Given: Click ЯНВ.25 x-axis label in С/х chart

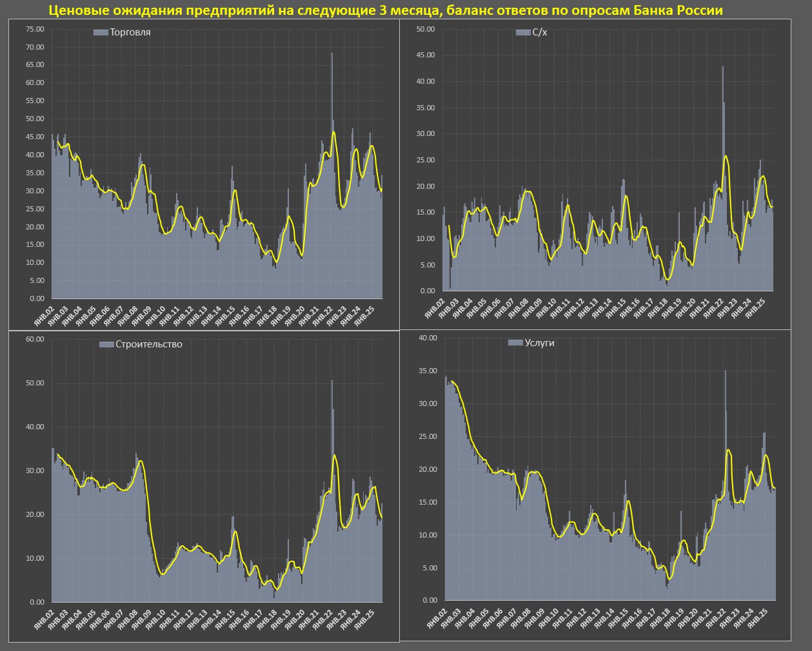Looking at the screenshot, I should [x=758, y=307].
